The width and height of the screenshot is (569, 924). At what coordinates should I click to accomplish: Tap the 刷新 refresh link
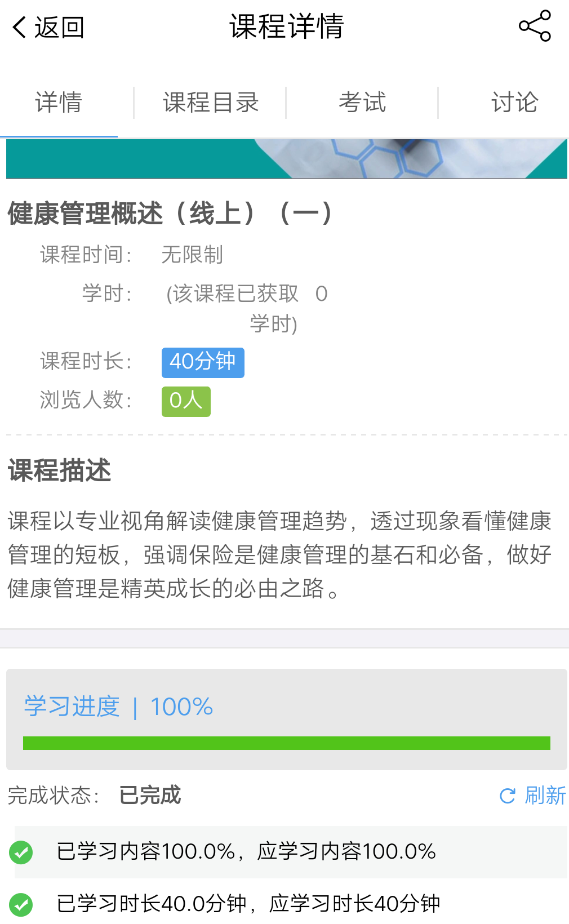click(x=545, y=796)
